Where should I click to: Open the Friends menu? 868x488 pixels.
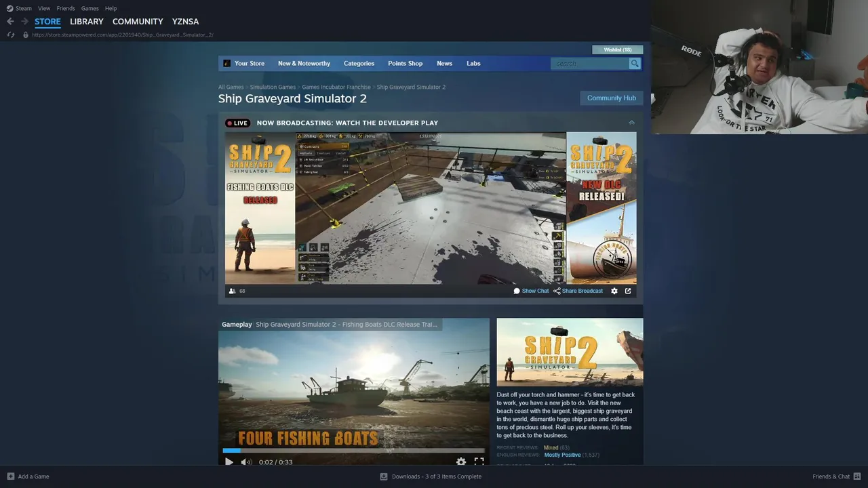point(66,8)
